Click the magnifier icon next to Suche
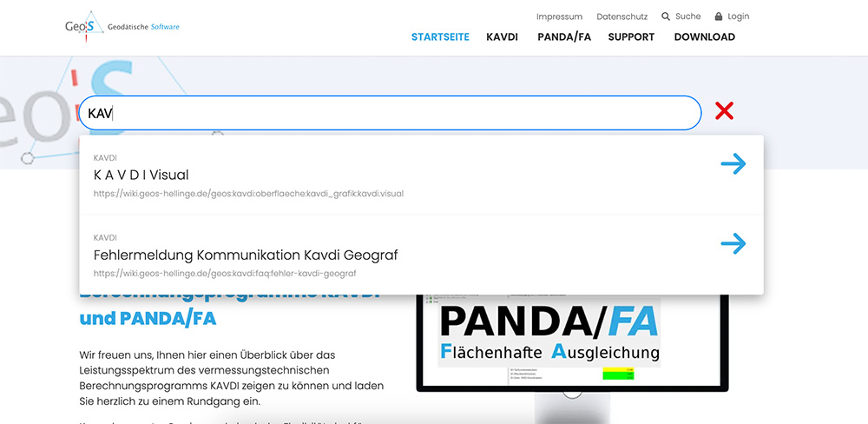This screenshot has width=868, height=424. point(666,17)
